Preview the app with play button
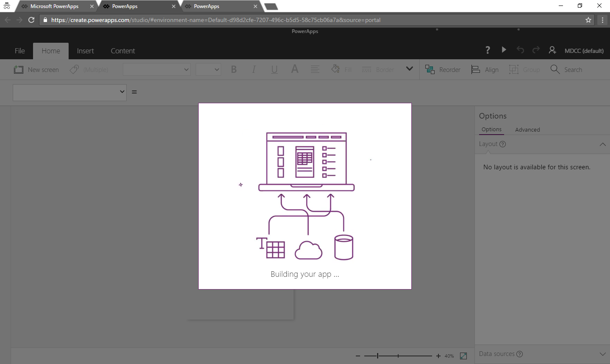Screen dimensions: 610x364 pyautogui.click(x=504, y=50)
